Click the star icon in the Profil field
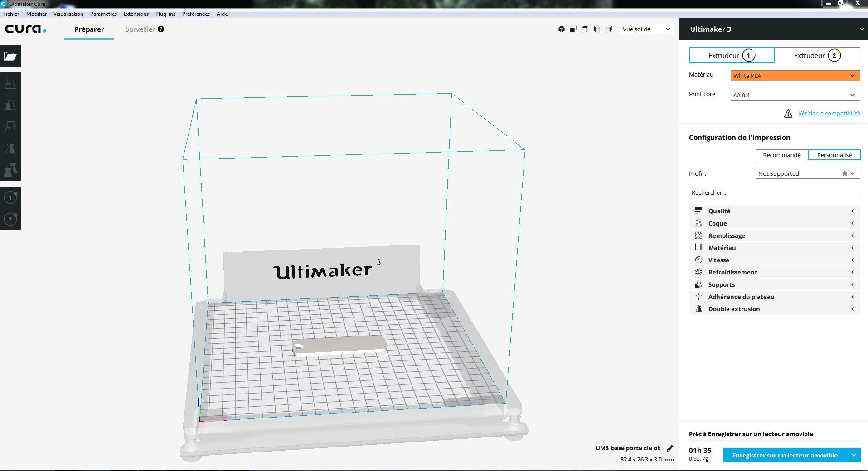The width and height of the screenshot is (868, 471). 845,173
